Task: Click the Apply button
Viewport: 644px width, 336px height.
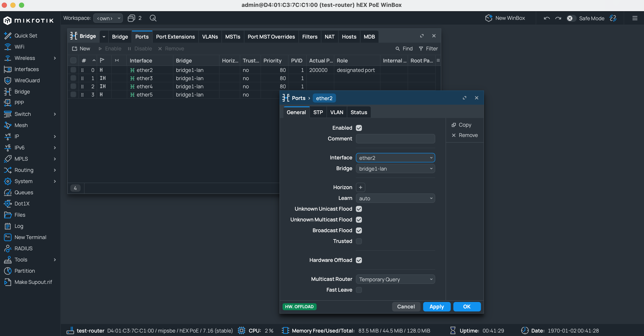Action: (437, 307)
